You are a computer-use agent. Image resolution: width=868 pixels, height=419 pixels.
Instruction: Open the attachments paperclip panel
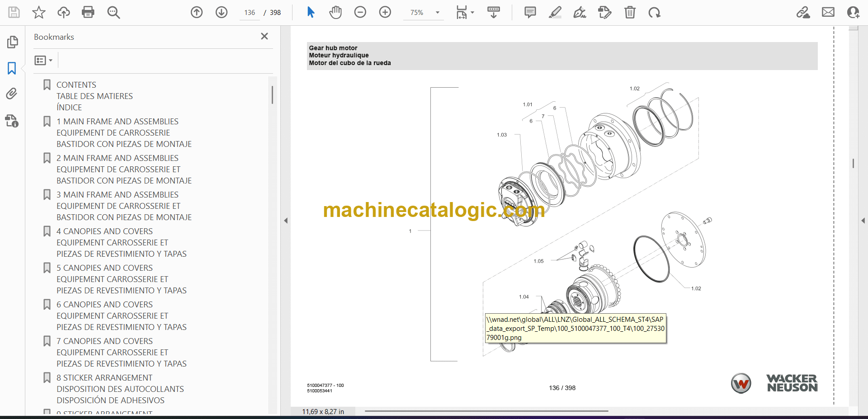pyautogui.click(x=12, y=94)
